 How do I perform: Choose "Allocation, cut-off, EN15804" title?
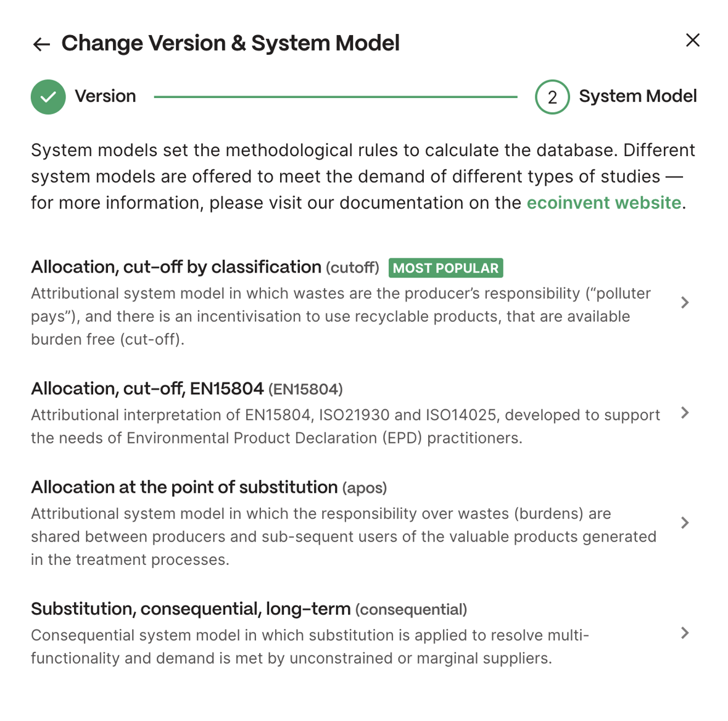147,389
